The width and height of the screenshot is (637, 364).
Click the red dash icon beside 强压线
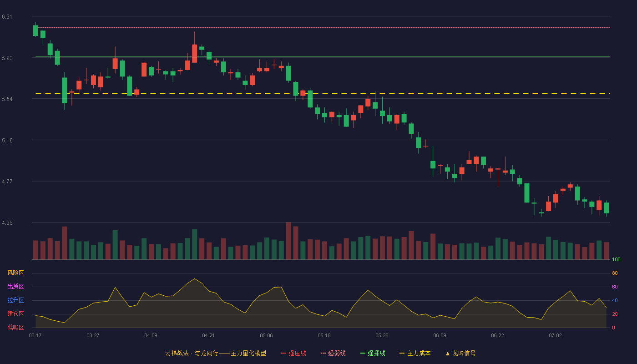tap(283, 353)
